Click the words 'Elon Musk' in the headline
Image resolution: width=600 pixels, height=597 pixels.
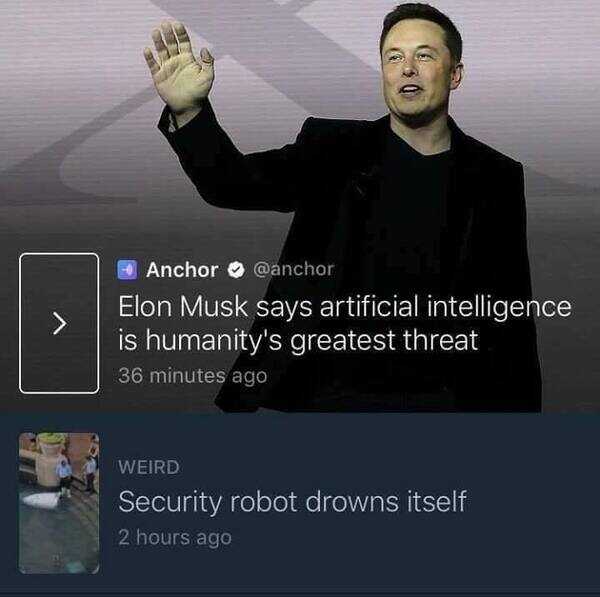coord(183,307)
